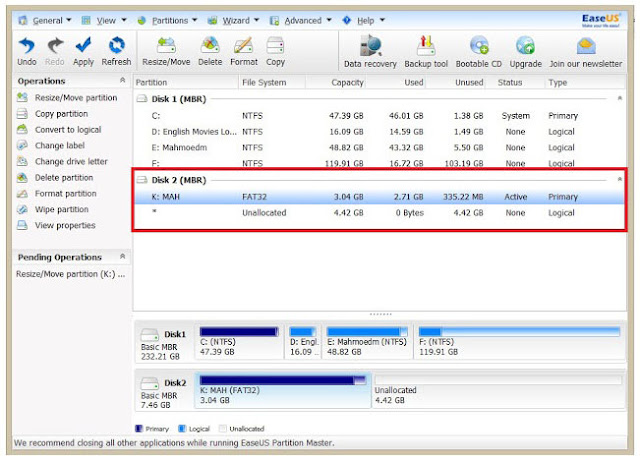Screen dimensions: 640x461
Task: Click Wipe partition operation
Action: coord(61,209)
